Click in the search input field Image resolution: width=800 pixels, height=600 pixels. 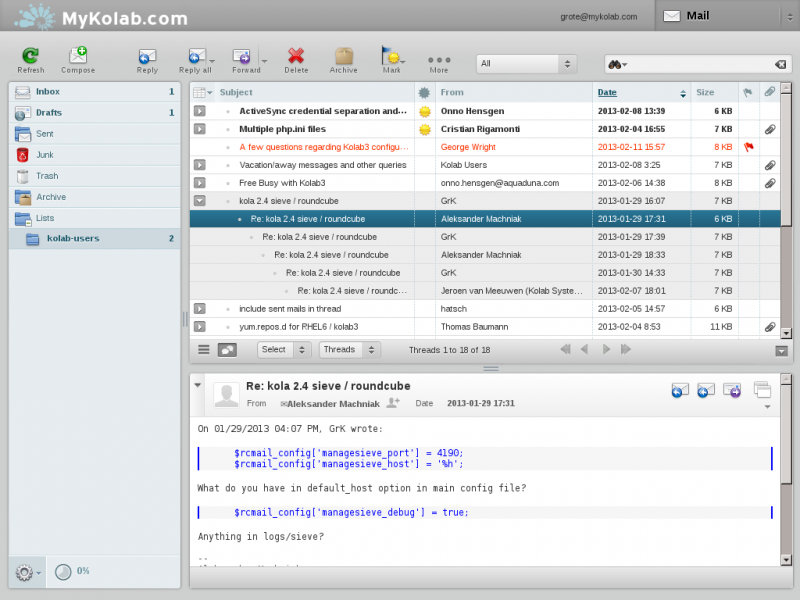(x=699, y=64)
